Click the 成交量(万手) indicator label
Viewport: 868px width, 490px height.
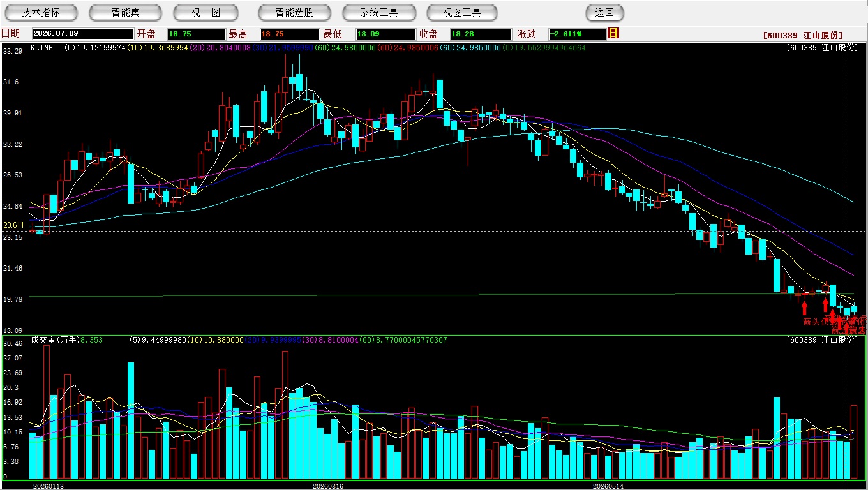pos(54,340)
